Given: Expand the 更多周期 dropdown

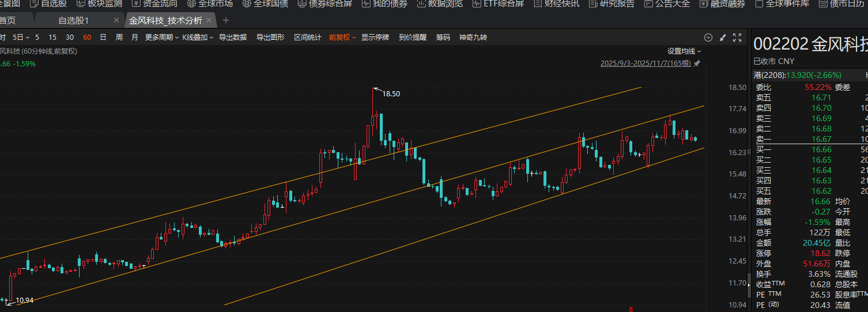Looking at the screenshot, I should 161,37.
